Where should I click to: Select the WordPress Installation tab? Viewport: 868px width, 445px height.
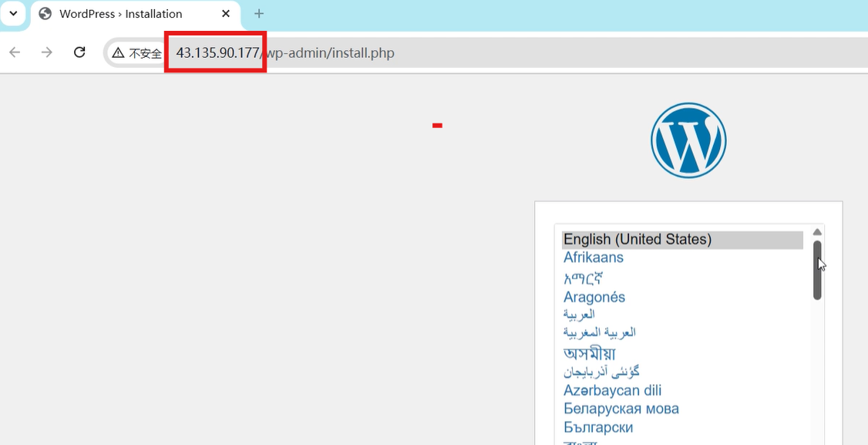click(x=136, y=14)
